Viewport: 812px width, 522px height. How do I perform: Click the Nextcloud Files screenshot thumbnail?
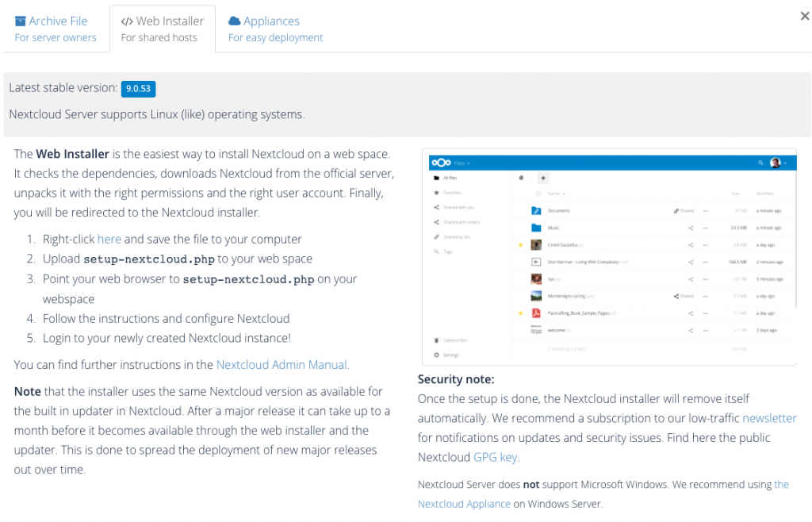click(x=609, y=257)
